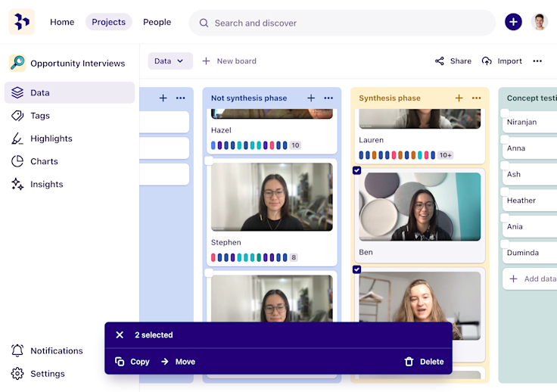This screenshot has height=392, width=557.
Task: Select Highlights in the sidebar
Action: point(70,138)
